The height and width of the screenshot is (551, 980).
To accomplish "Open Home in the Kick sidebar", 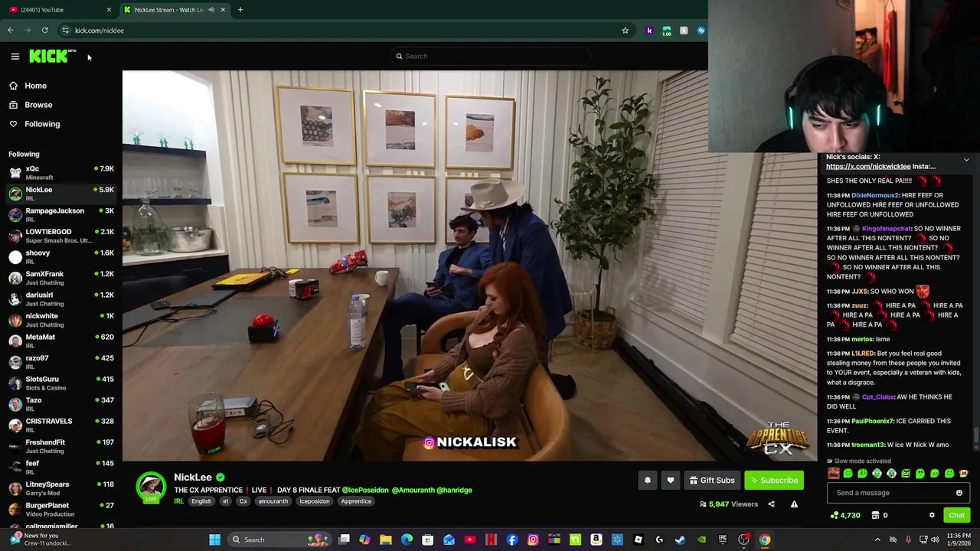I will [x=35, y=86].
